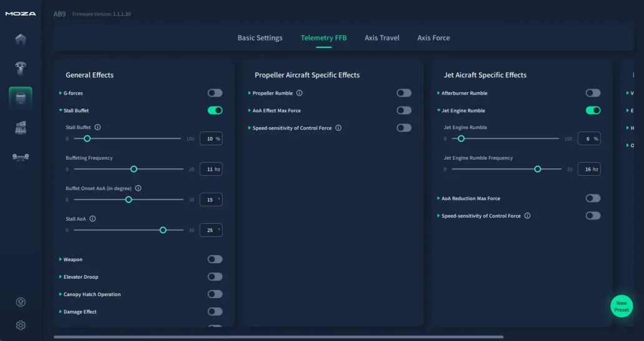Switch to Basic Settings tab
644x341 pixels.
point(260,38)
